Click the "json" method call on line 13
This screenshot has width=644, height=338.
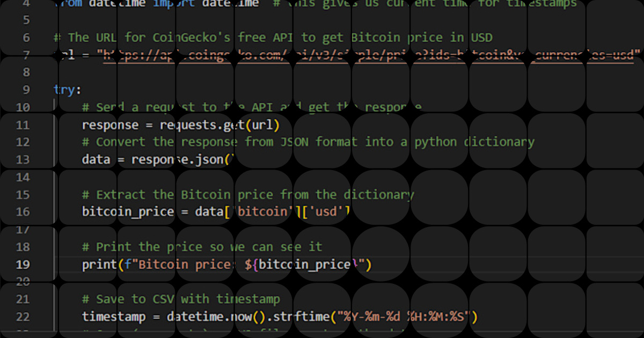tap(209, 159)
